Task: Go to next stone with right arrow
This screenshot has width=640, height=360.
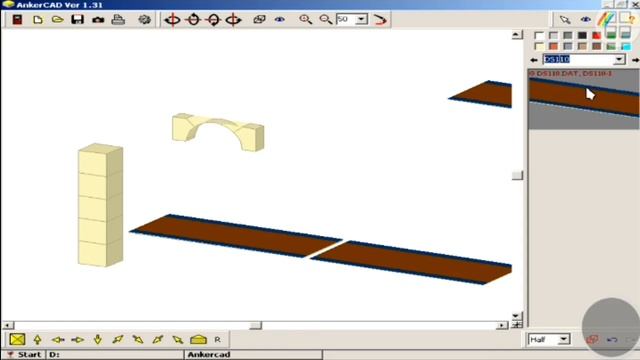Action: point(635,60)
